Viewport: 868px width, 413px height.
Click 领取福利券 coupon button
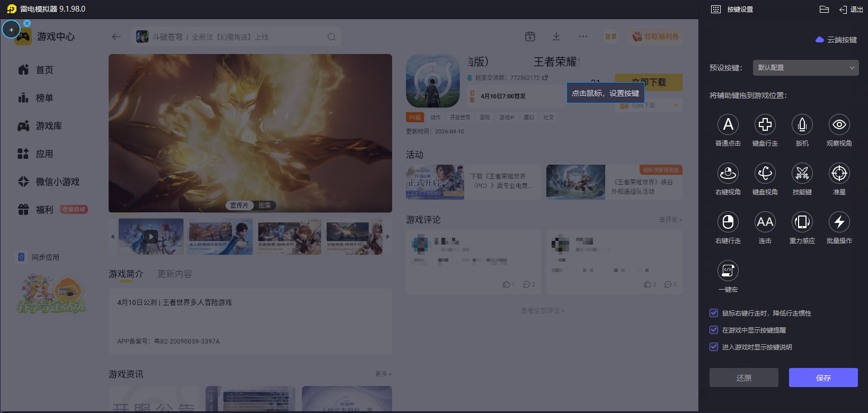[x=656, y=37]
